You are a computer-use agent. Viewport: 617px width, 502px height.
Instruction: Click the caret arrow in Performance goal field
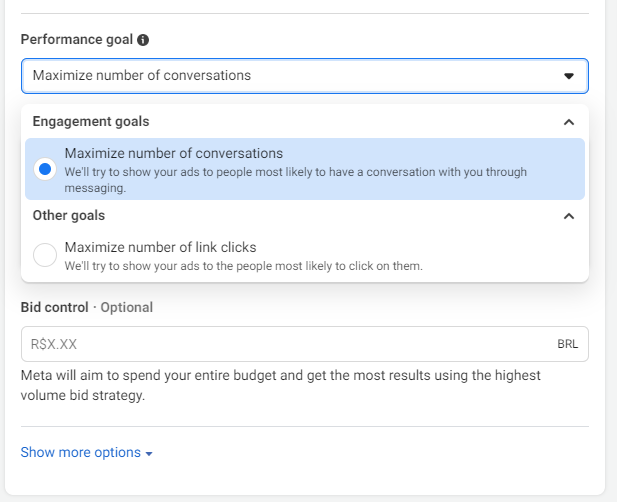[569, 76]
